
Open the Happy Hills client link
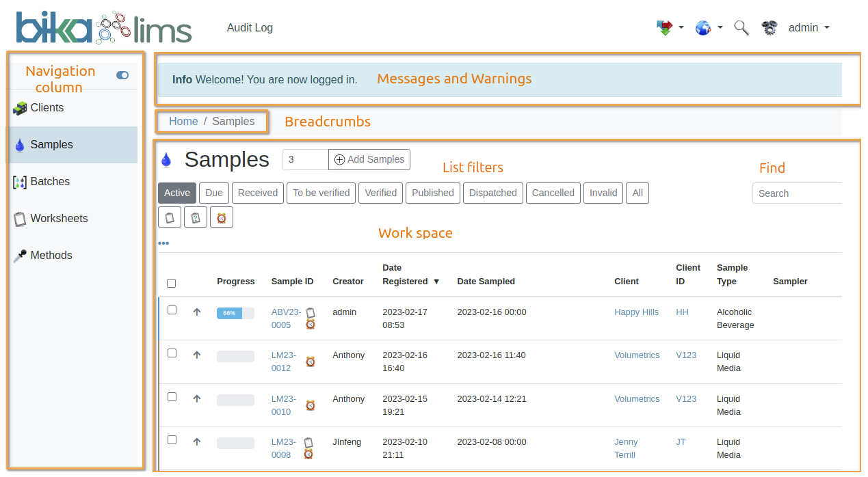[x=636, y=312]
